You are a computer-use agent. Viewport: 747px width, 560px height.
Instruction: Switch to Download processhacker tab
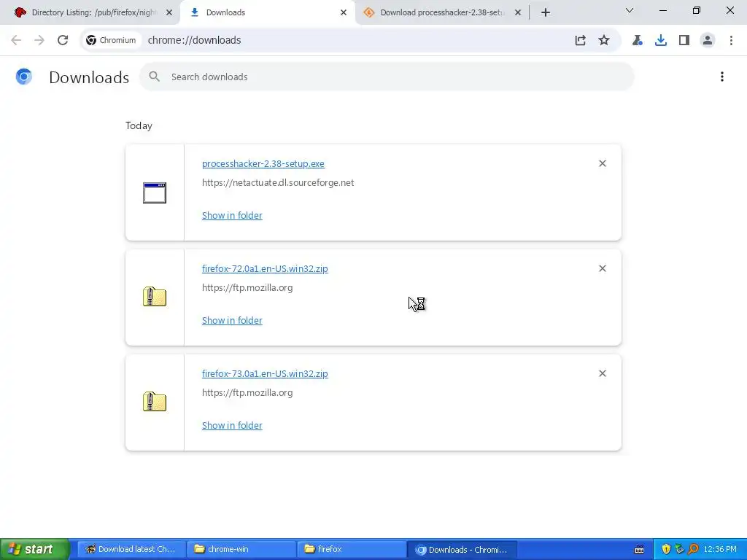point(441,12)
